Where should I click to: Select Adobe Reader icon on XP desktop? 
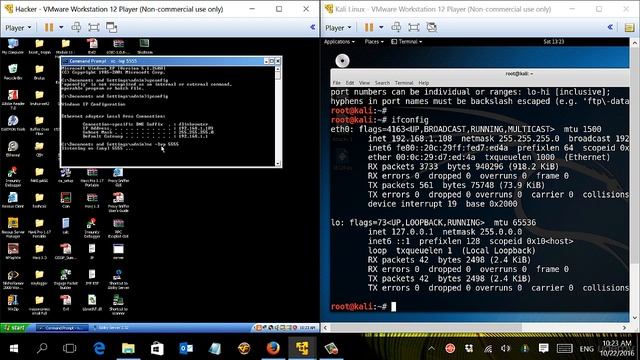[13, 100]
